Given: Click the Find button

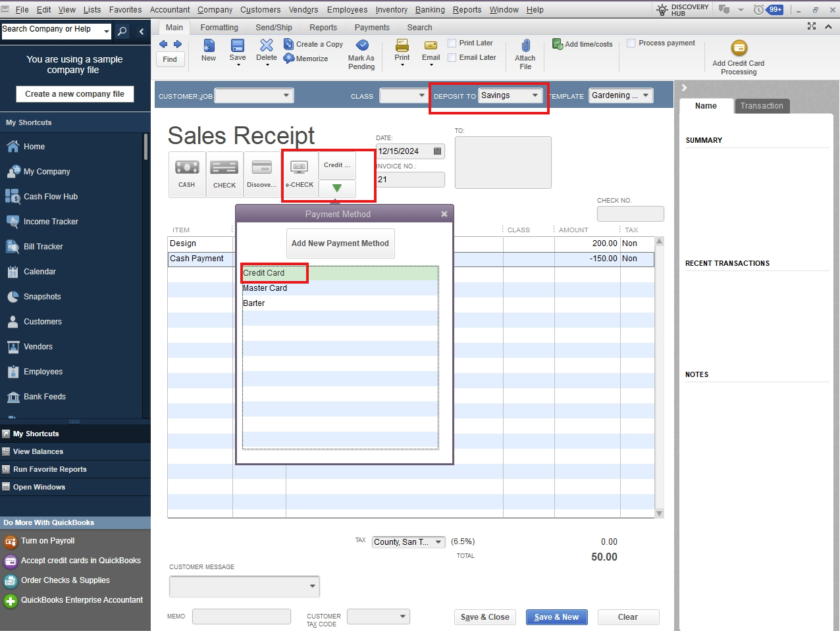Looking at the screenshot, I should point(170,59).
